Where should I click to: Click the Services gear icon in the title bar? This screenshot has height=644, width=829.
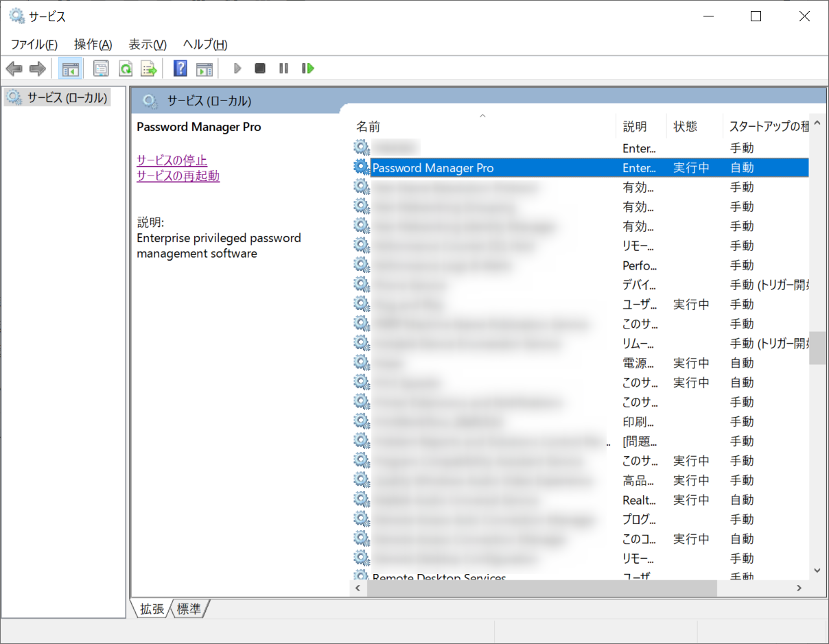point(16,16)
